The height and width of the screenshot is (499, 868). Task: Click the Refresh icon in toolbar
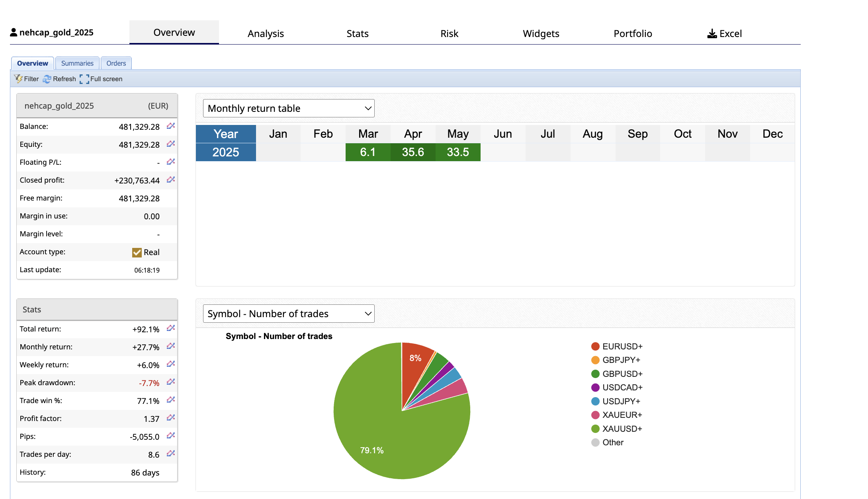coord(47,79)
